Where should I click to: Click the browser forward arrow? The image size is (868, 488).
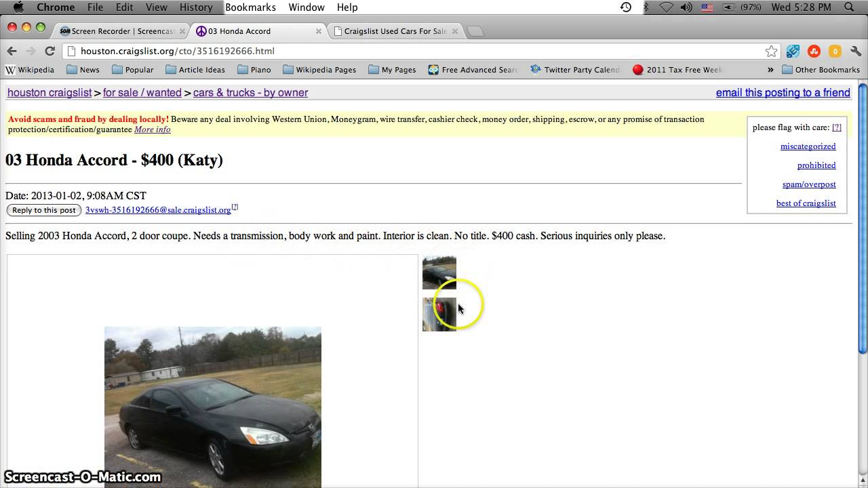[31, 51]
